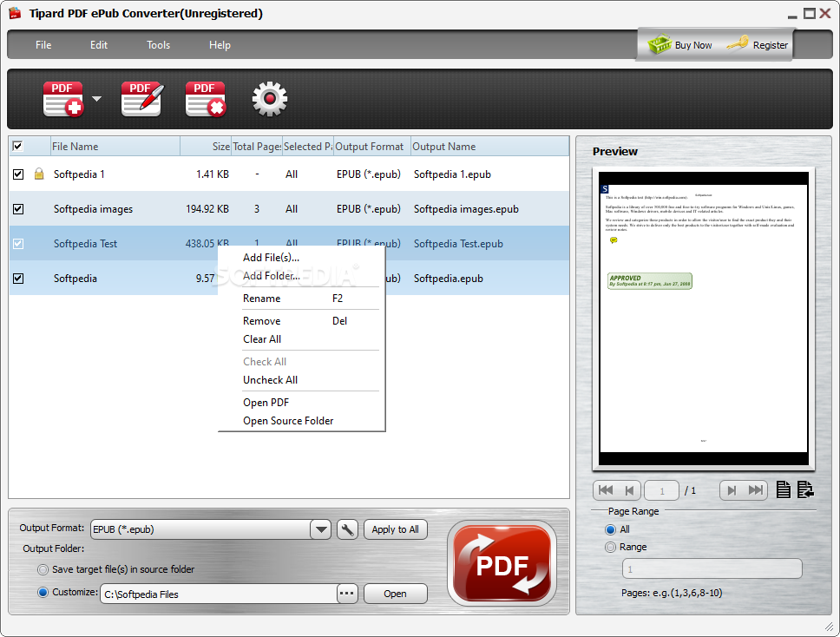Uncheck the Softpedia images row checkbox
The height and width of the screenshot is (637, 840).
[x=18, y=209]
